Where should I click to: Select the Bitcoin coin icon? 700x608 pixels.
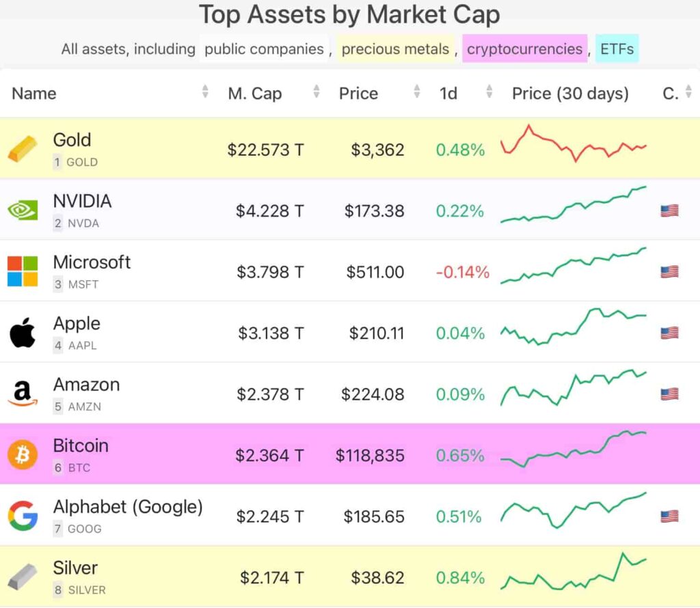click(x=23, y=455)
